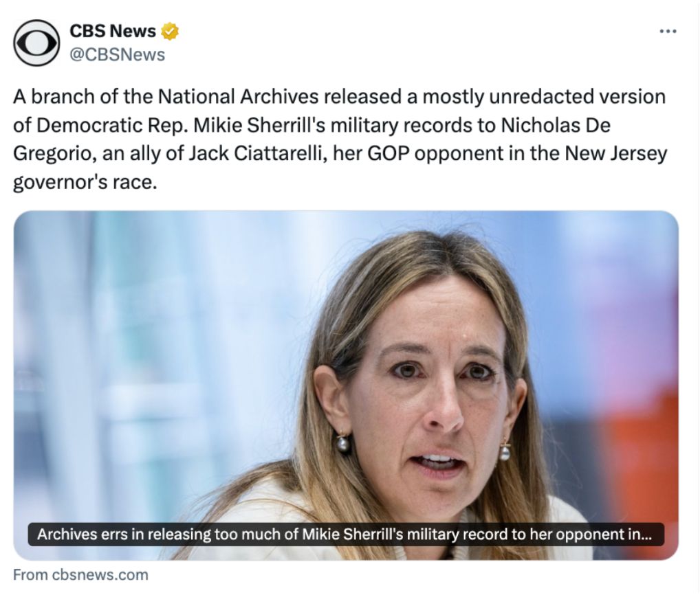This screenshot has width=700, height=595.
Task: Open the CBS News display name
Action: [x=113, y=31]
